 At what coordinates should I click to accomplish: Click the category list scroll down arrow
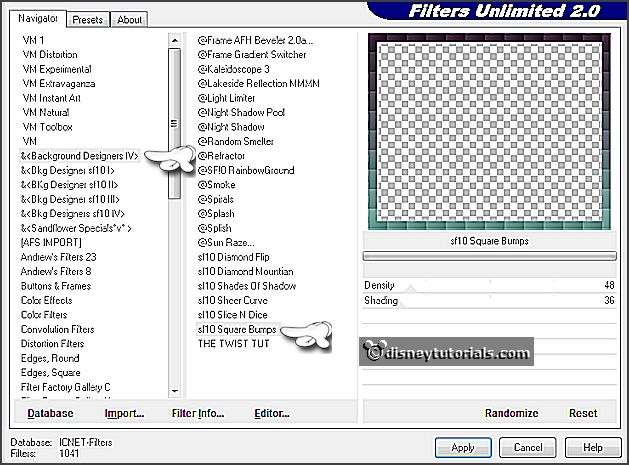pos(174,390)
